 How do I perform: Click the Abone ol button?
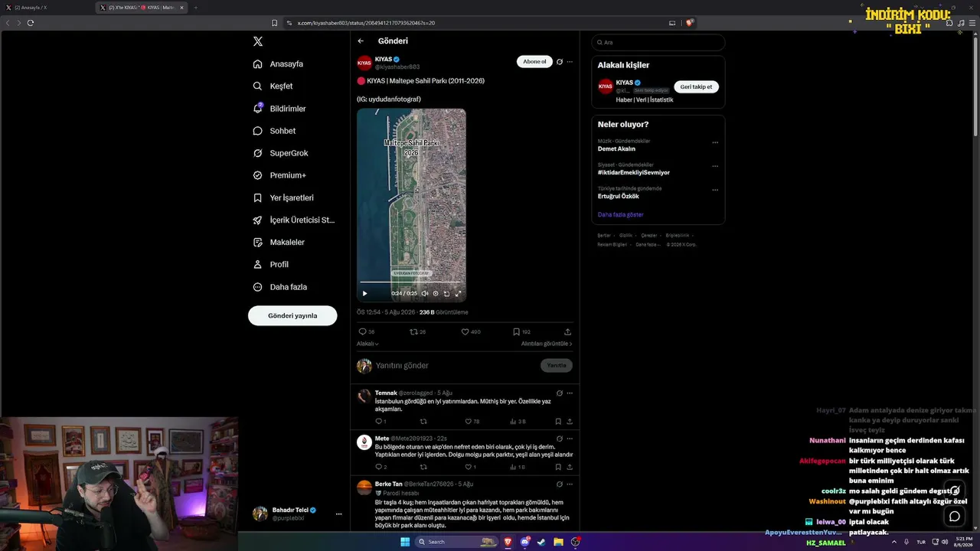click(x=534, y=61)
